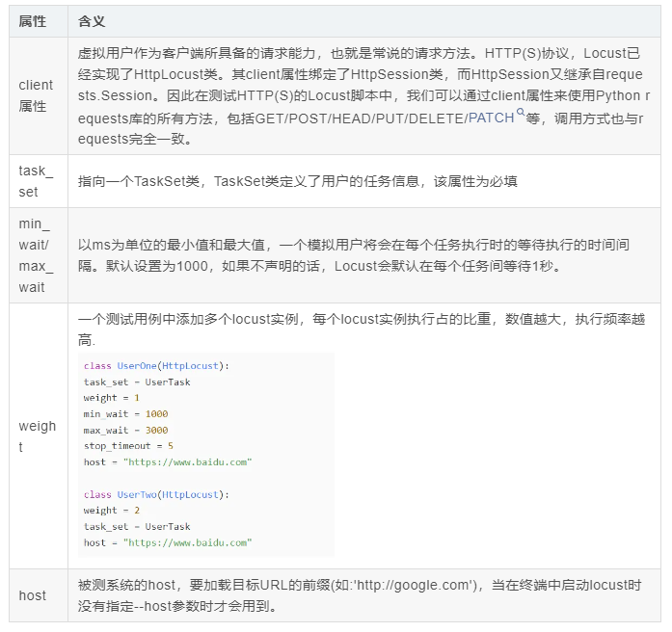Click code line 'class UserOne(HttpLocust):'
Viewport: 672px width, 632px height.
click(156, 366)
